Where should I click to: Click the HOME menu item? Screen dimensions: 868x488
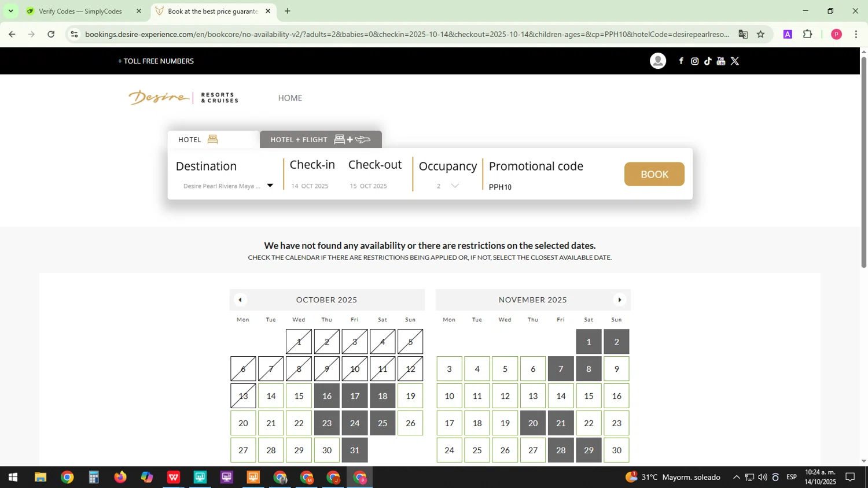point(290,98)
